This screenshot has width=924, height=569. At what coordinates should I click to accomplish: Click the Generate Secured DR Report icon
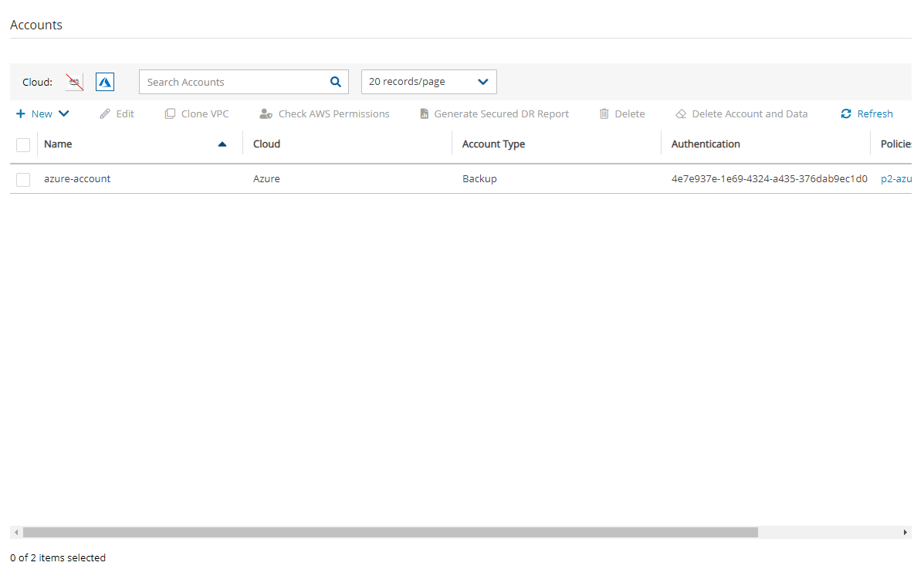click(424, 114)
